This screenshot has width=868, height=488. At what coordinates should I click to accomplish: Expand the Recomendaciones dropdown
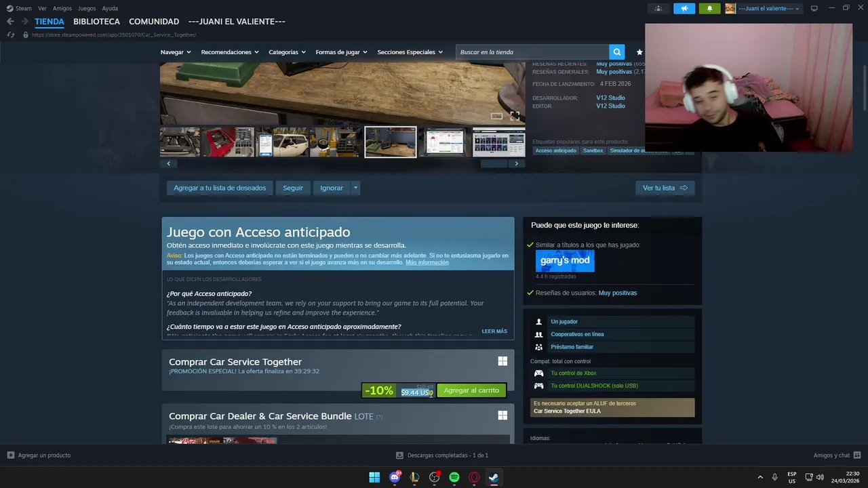pos(230,52)
